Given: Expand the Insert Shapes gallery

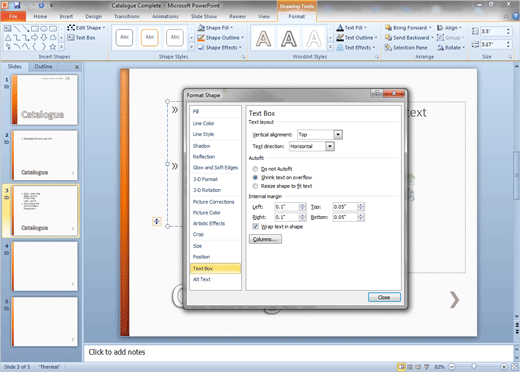Looking at the screenshot, I should [x=61, y=47].
